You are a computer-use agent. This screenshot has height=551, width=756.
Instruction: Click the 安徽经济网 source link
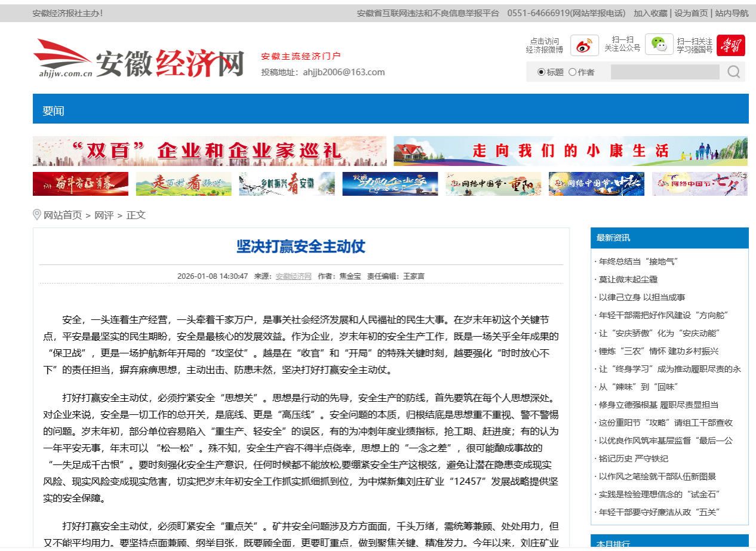click(293, 276)
